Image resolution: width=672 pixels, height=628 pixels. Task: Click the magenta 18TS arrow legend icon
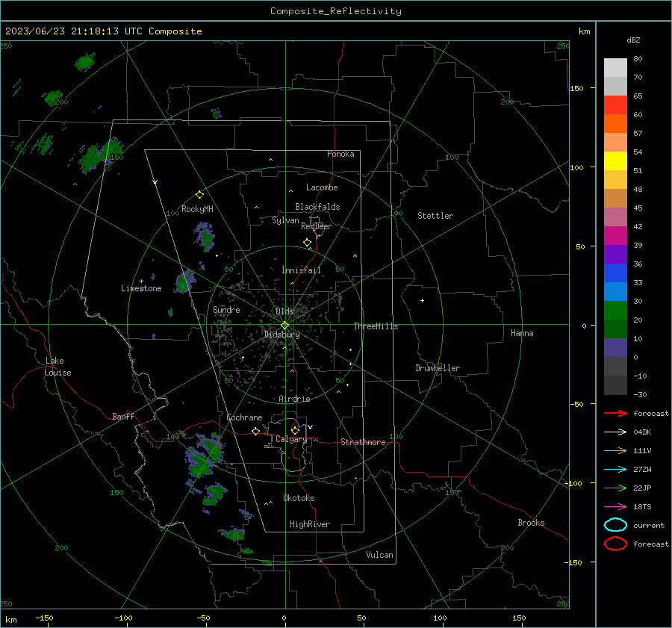pos(615,507)
